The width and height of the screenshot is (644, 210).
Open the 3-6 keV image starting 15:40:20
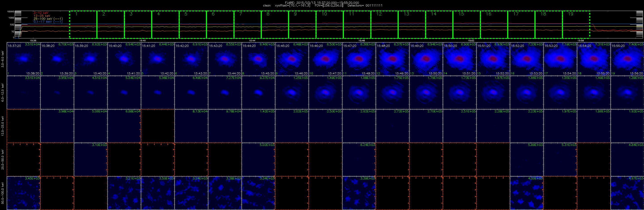pos(124,59)
